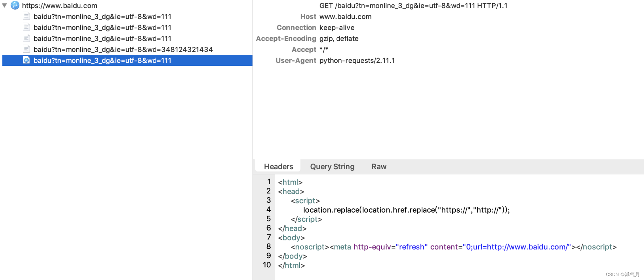Click the Accept-Encoding header name
The image size is (644, 280).
click(x=286, y=38)
